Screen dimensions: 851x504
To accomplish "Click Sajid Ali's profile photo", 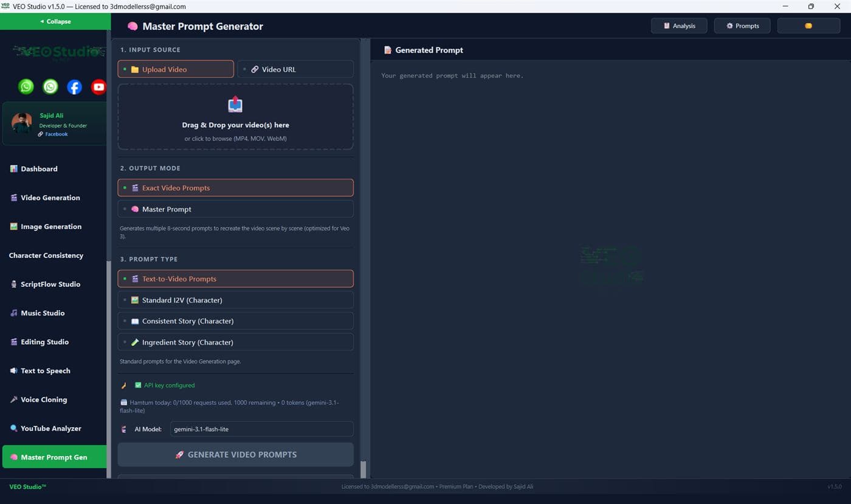I will click(x=22, y=123).
